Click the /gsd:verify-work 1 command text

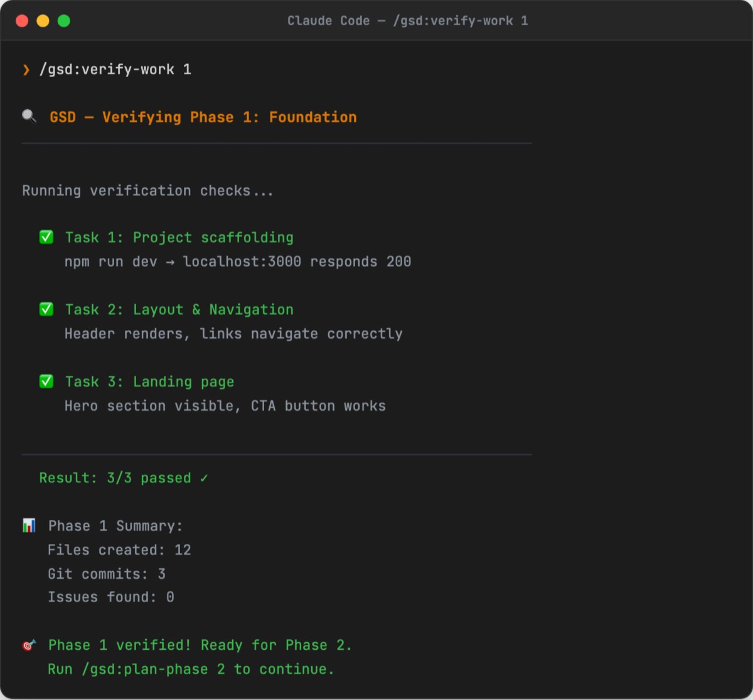pos(115,70)
